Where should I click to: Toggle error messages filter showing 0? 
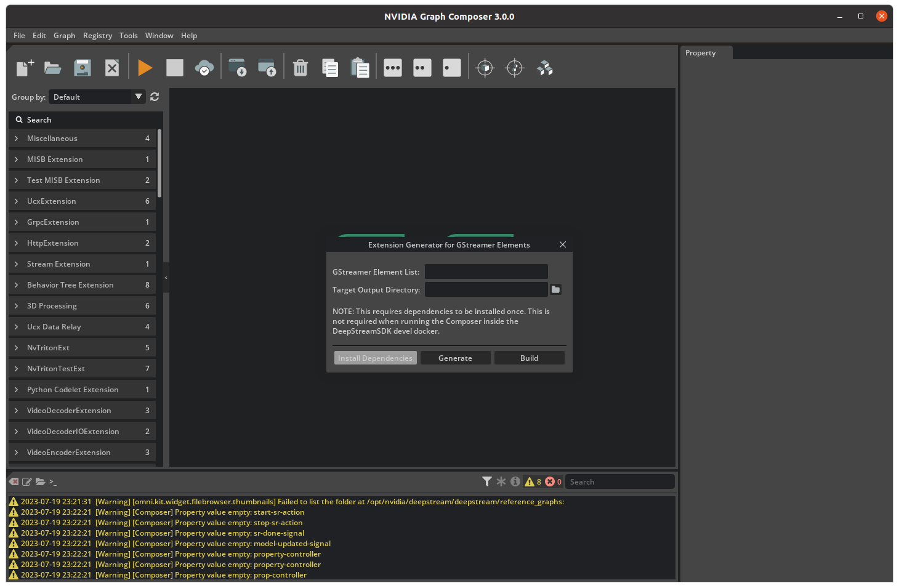coord(553,481)
